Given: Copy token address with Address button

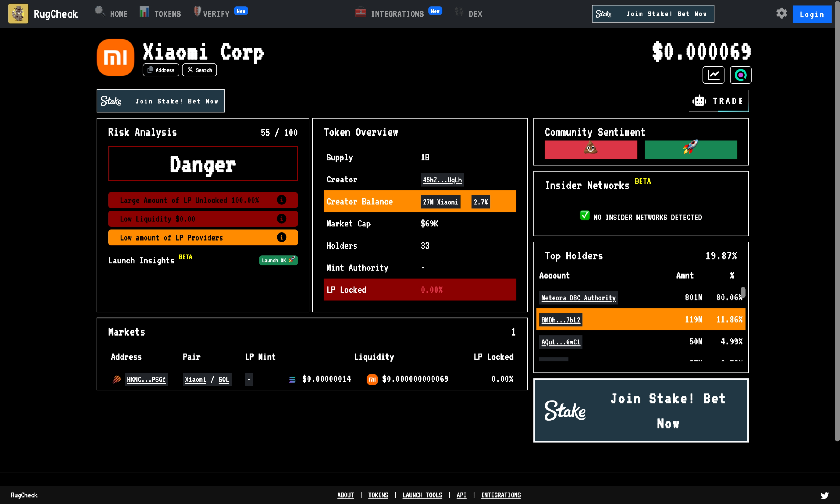Looking at the screenshot, I should click(x=161, y=70).
